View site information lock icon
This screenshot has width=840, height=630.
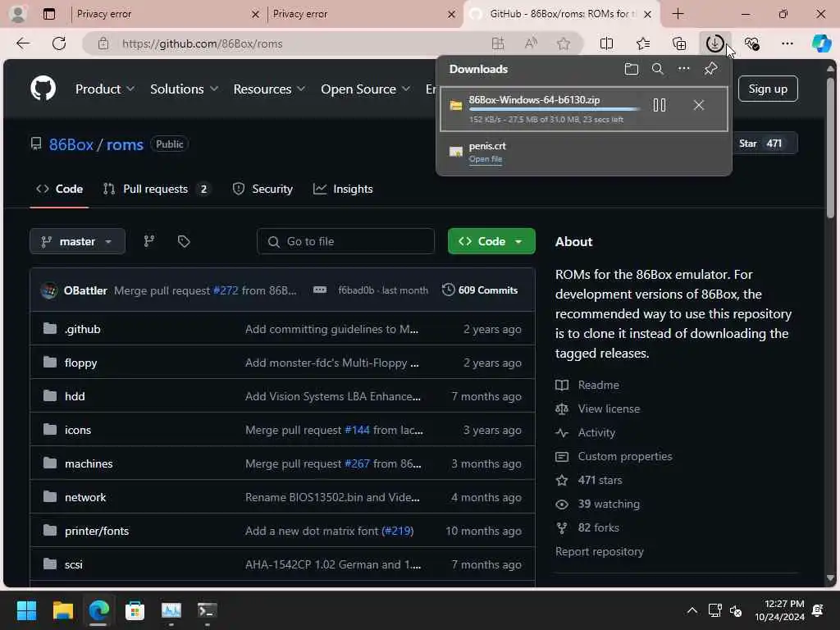103,43
